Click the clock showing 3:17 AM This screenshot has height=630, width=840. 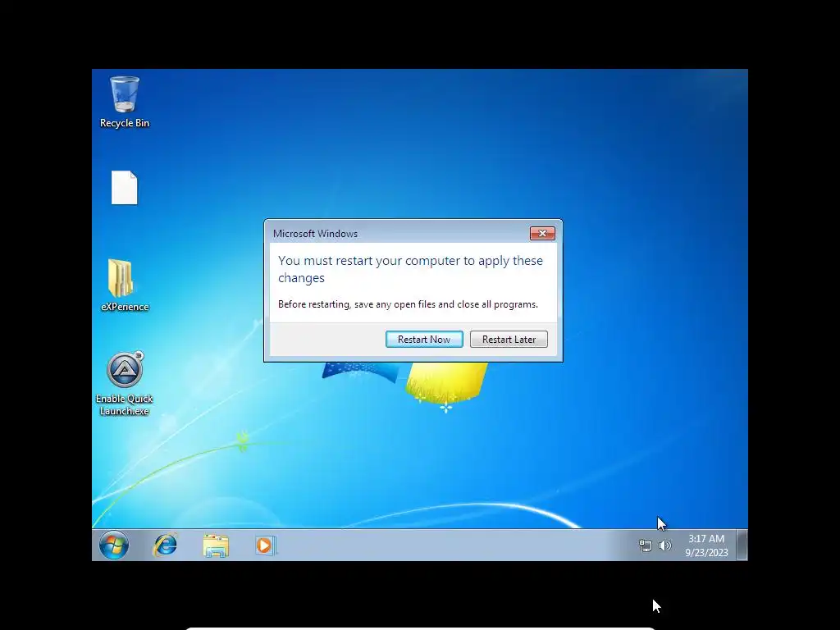(x=706, y=546)
